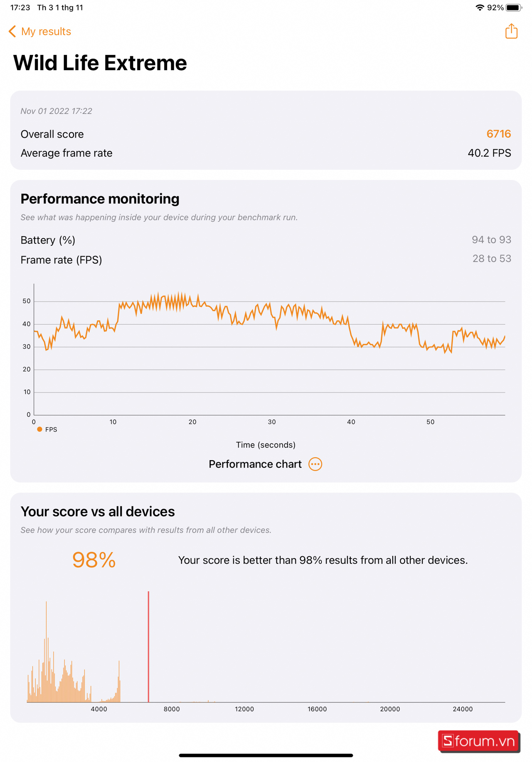This screenshot has height=762, width=532.
Task: Open My results link
Action: click(46, 32)
